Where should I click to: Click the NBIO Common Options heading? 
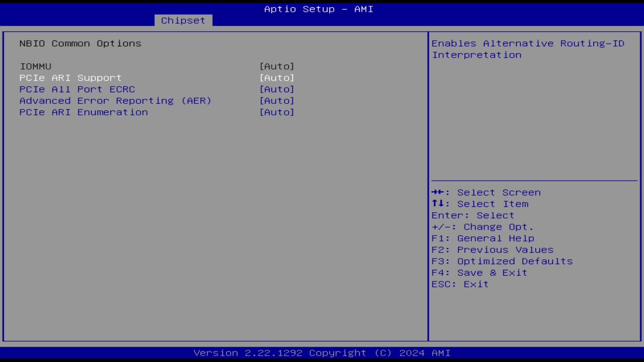pyautogui.click(x=80, y=44)
